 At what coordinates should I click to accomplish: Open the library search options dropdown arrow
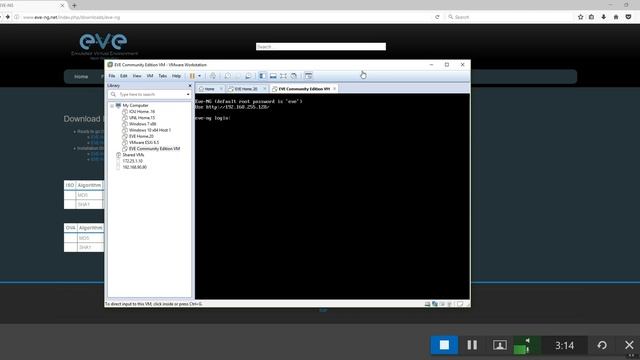tap(188, 94)
